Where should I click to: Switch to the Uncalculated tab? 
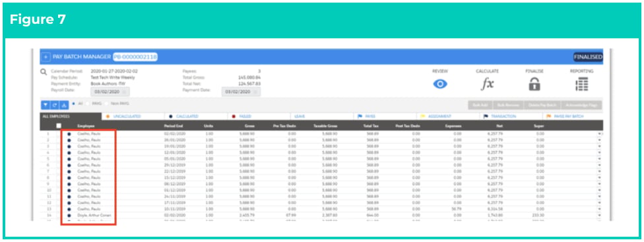133,116
